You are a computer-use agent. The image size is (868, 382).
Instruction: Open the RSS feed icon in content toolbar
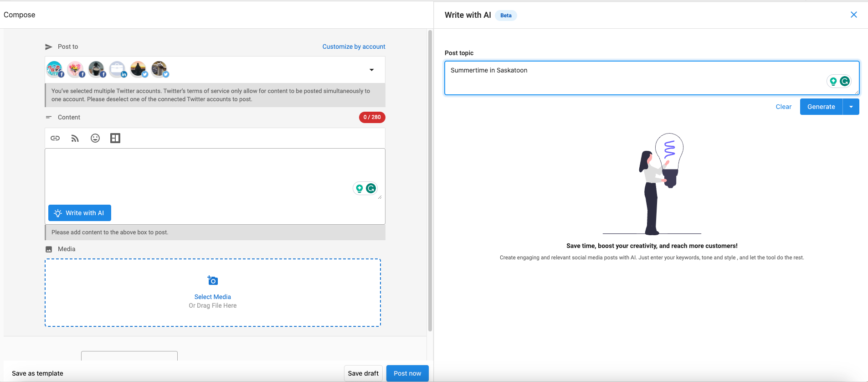coord(75,138)
